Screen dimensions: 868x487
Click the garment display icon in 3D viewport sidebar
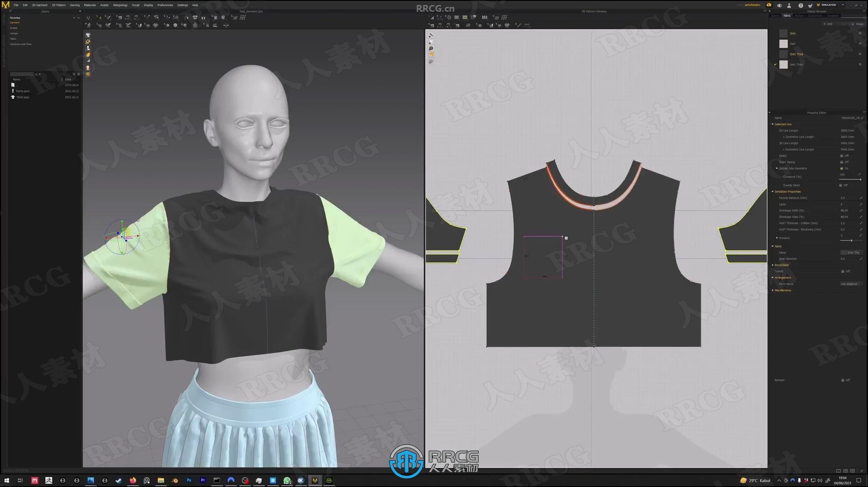88,35
